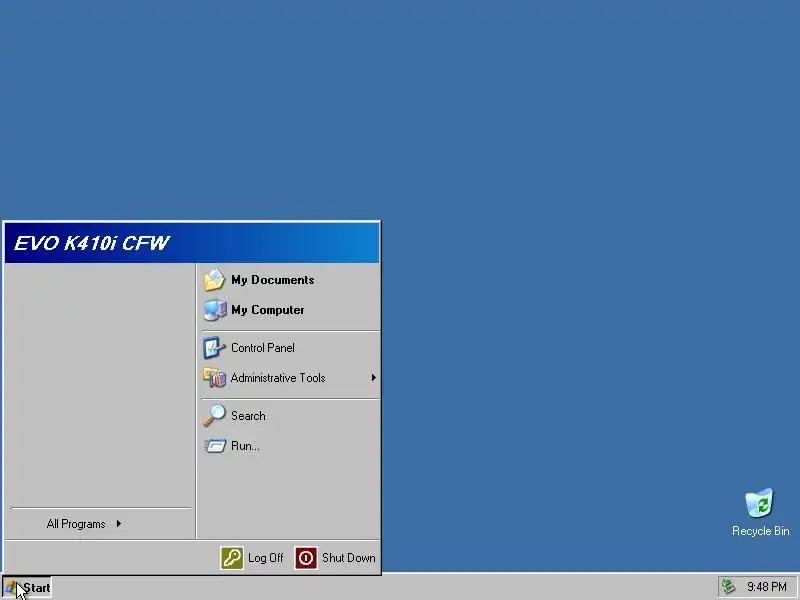Select the My Computer menu label
Screen dimensions: 800x600
pyautogui.click(x=267, y=310)
